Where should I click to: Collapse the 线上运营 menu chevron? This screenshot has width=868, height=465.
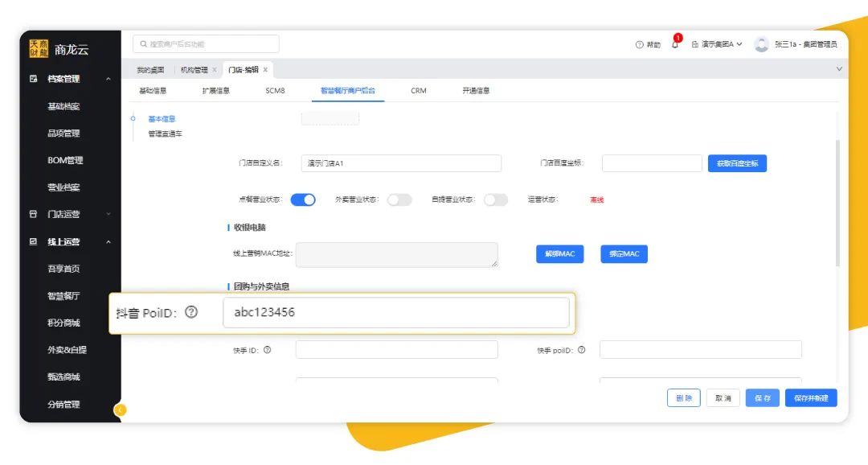click(108, 241)
